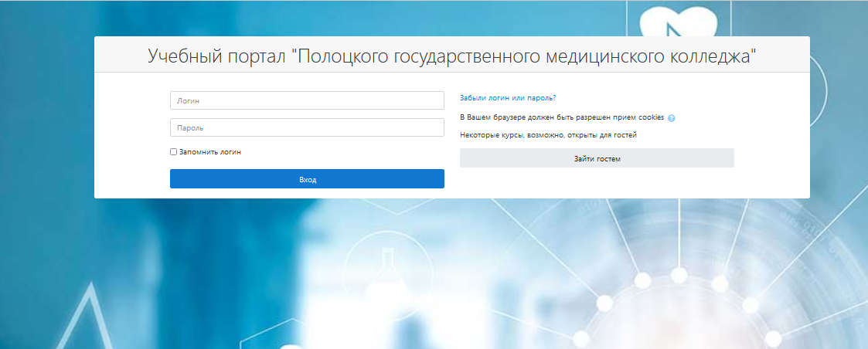The image size is (868, 349).
Task: Click the Логин input field
Action: [307, 100]
